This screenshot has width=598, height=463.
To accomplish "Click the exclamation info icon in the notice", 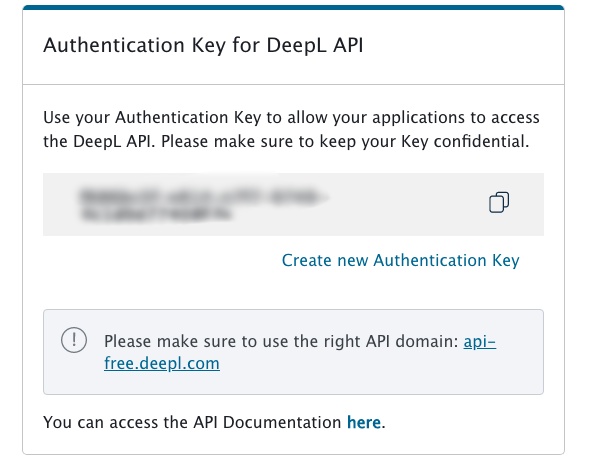I will 74,340.
